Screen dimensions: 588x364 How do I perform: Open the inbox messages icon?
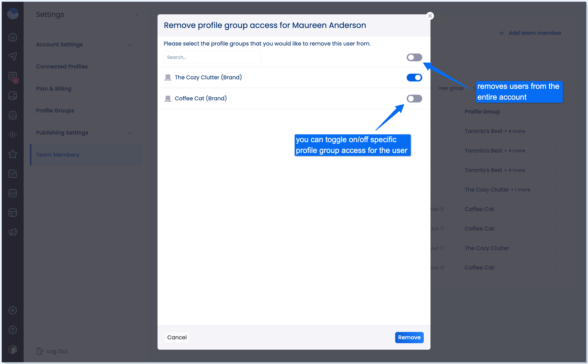13,115
